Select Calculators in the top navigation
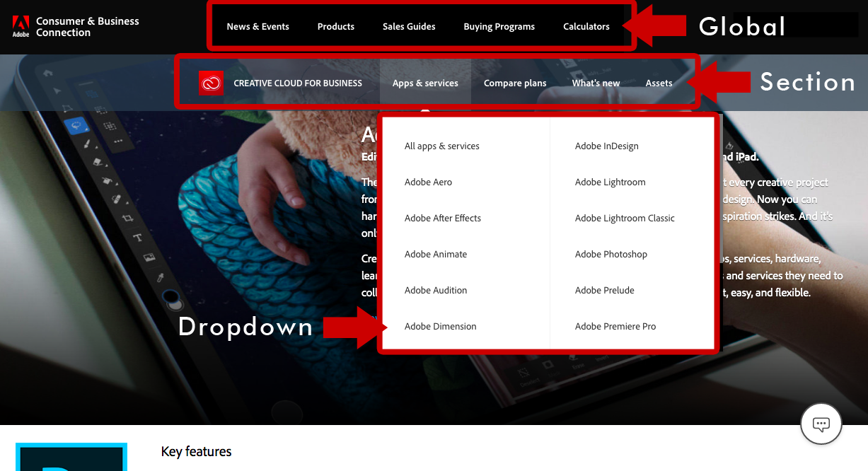This screenshot has width=868, height=471. click(x=586, y=27)
